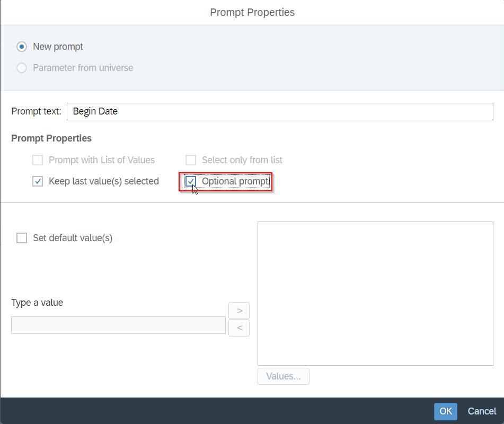Click inside the Type a value field

[x=118, y=325]
